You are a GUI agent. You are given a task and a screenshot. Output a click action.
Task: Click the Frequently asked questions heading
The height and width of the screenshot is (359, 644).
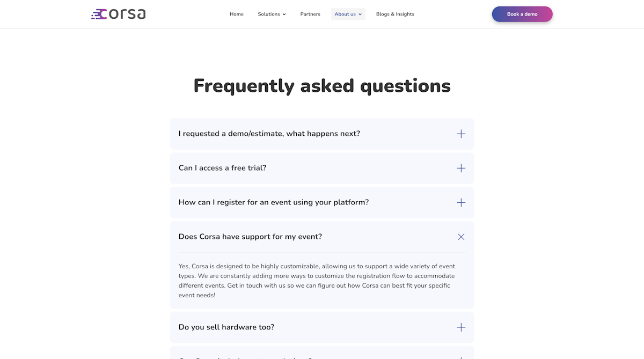(x=322, y=86)
